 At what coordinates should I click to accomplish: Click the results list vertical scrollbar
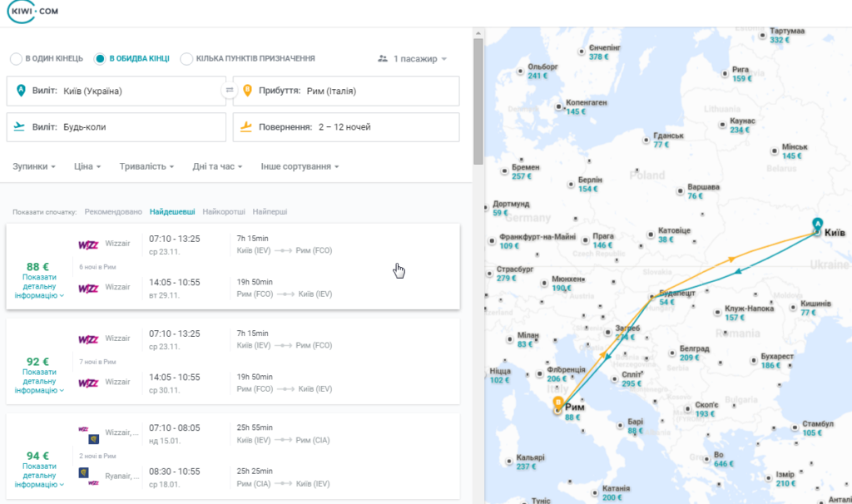tap(478, 101)
